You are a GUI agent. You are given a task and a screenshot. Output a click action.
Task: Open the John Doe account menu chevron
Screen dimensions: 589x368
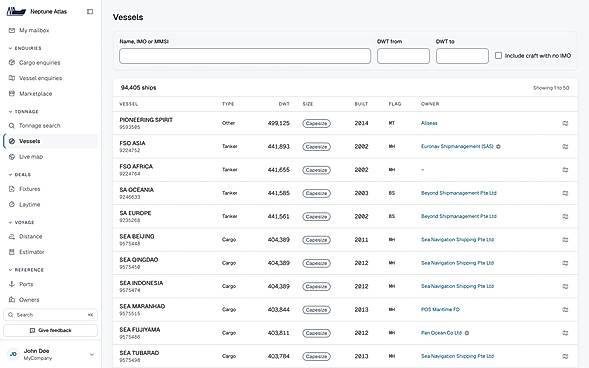(92, 354)
